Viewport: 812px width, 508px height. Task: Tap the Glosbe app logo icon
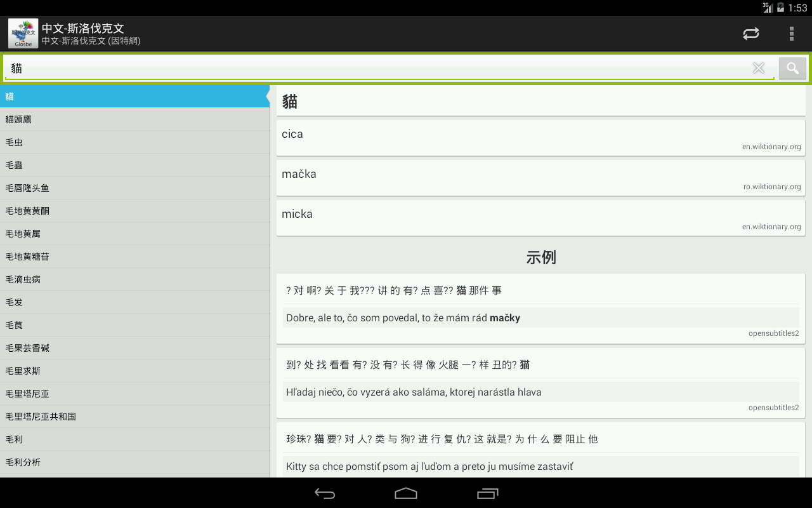[23, 34]
